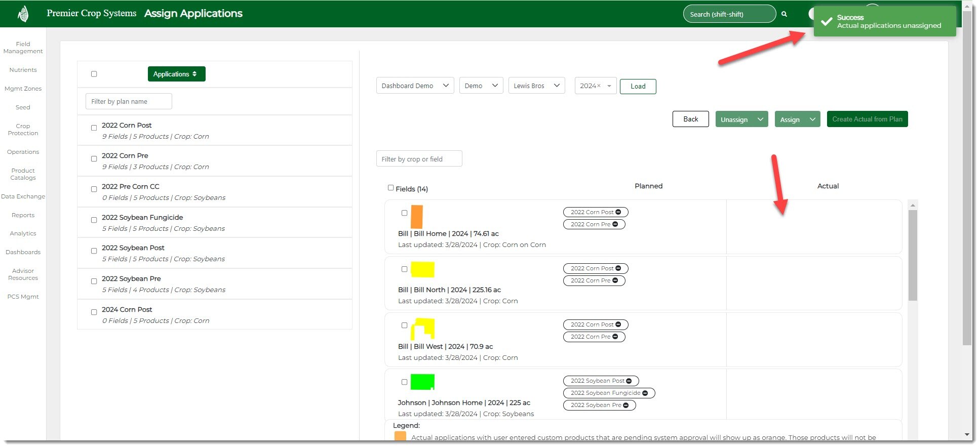Viewport: 980px width, 448px height.
Task: Select all fields with Fields (14) checkbox
Action: [390, 188]
